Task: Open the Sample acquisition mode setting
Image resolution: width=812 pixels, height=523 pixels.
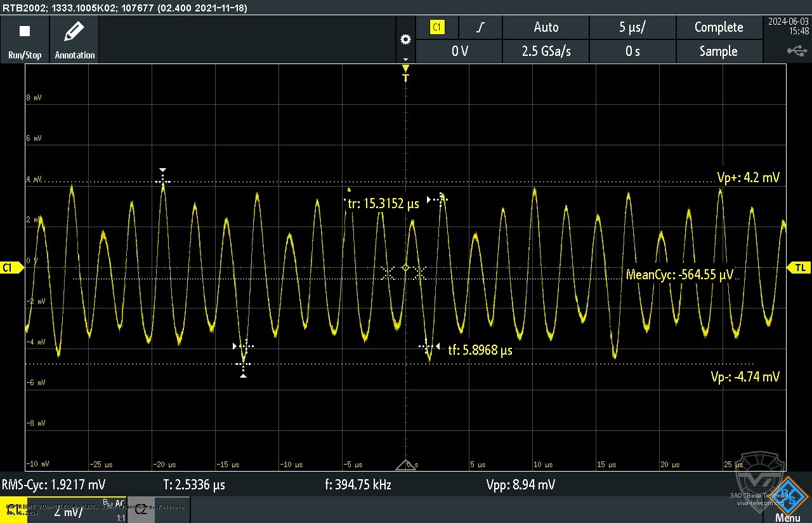Action: 718,51
